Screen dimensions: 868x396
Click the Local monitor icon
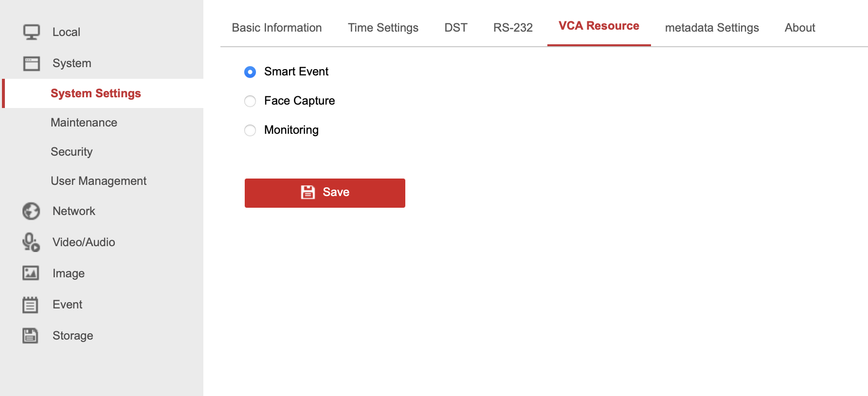[32, 32]
